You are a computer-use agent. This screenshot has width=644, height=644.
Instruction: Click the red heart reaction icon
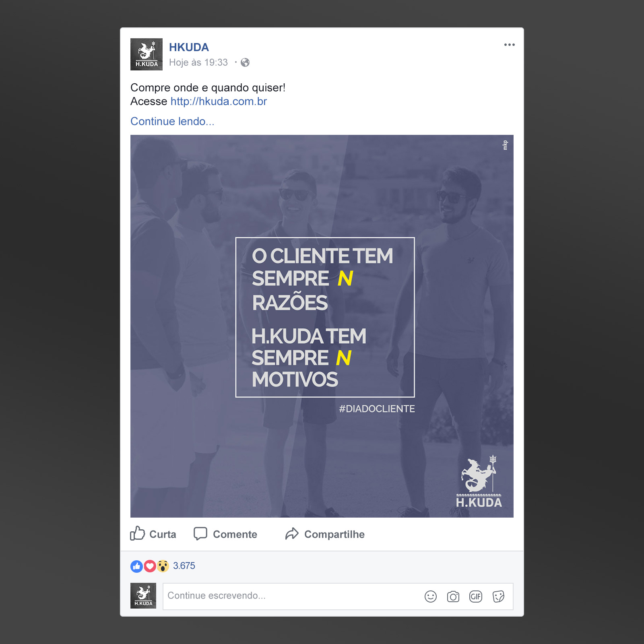pos(150,566)
